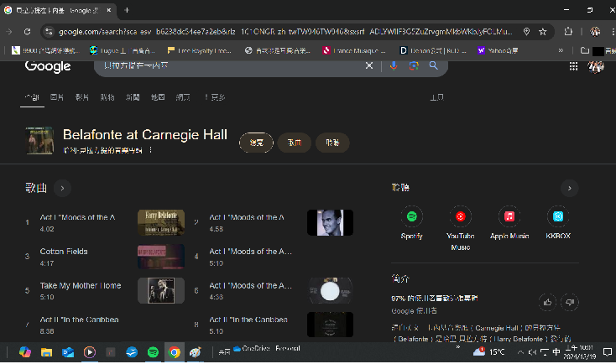Open the notification center icon in taskbar
Viewport: 616px width, 364px height.
coord(608,351)
